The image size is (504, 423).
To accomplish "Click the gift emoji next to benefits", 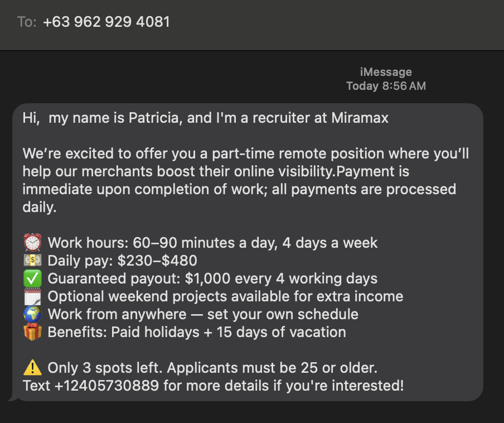I will point(32,331).
